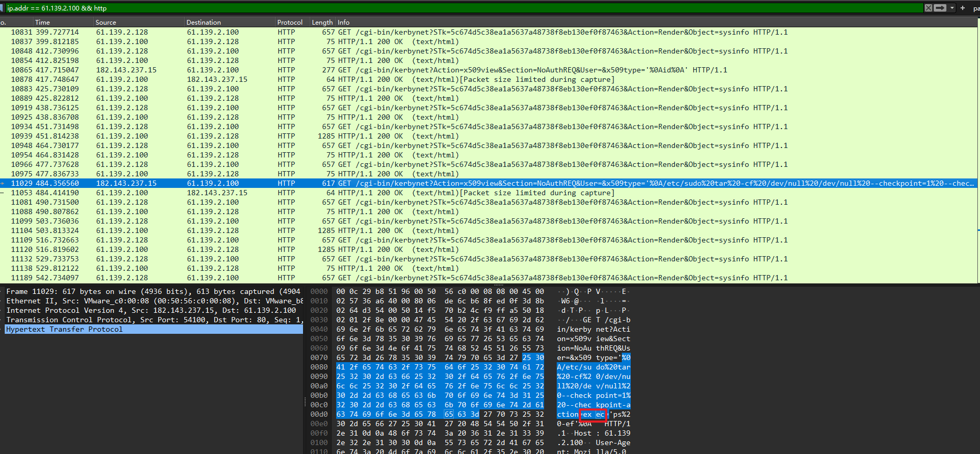Click ASCII text 'A/etc/su do%20tar' in bytes pane
Image resolution: width=980 pixels, height=454 pixels.
(593, 367)
